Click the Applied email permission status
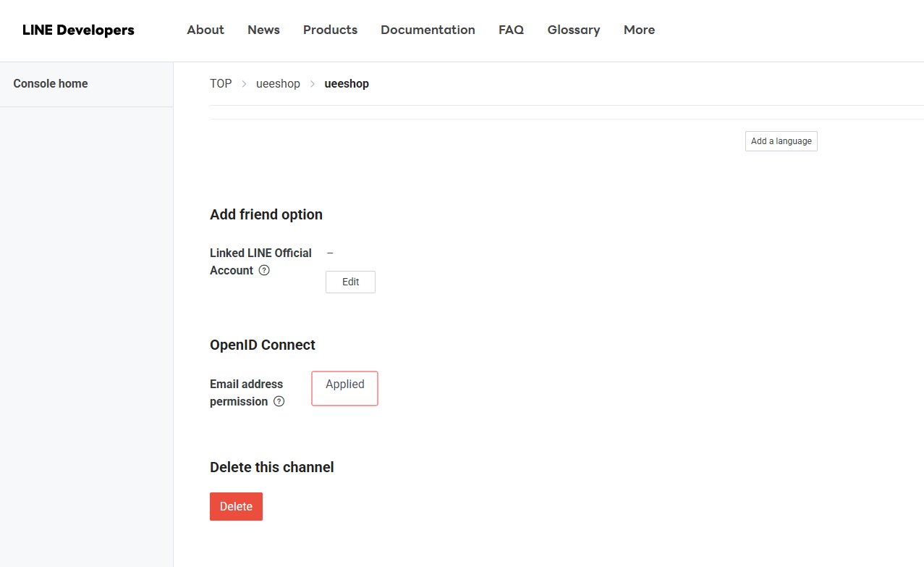This screenshot has height=567, width=924. point(345,385)
